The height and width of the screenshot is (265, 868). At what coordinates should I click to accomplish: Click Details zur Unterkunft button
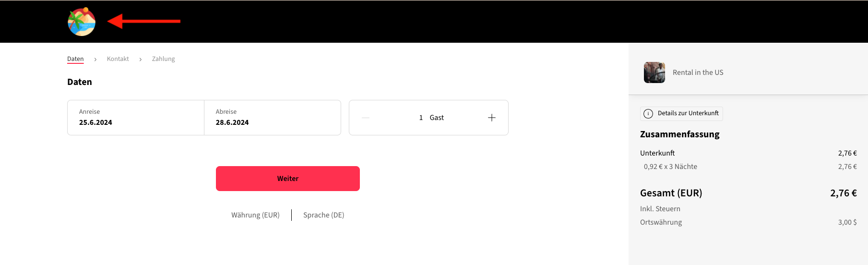(681, 114)
